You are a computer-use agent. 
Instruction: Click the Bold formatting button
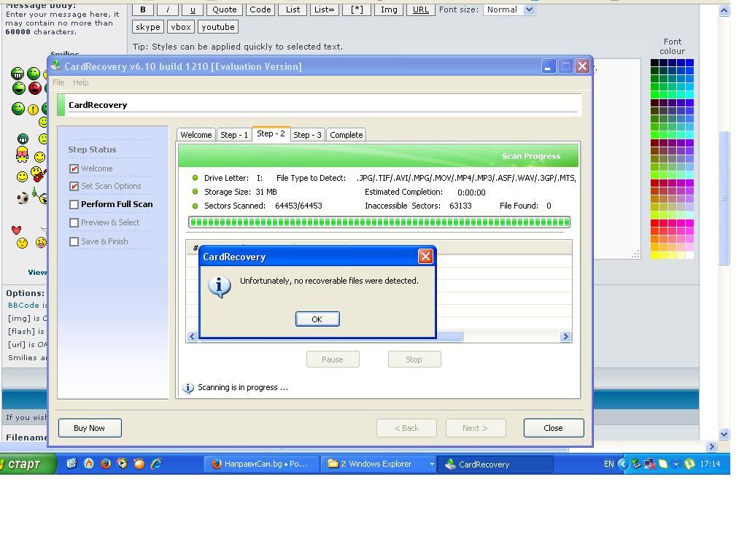[143, 9]
